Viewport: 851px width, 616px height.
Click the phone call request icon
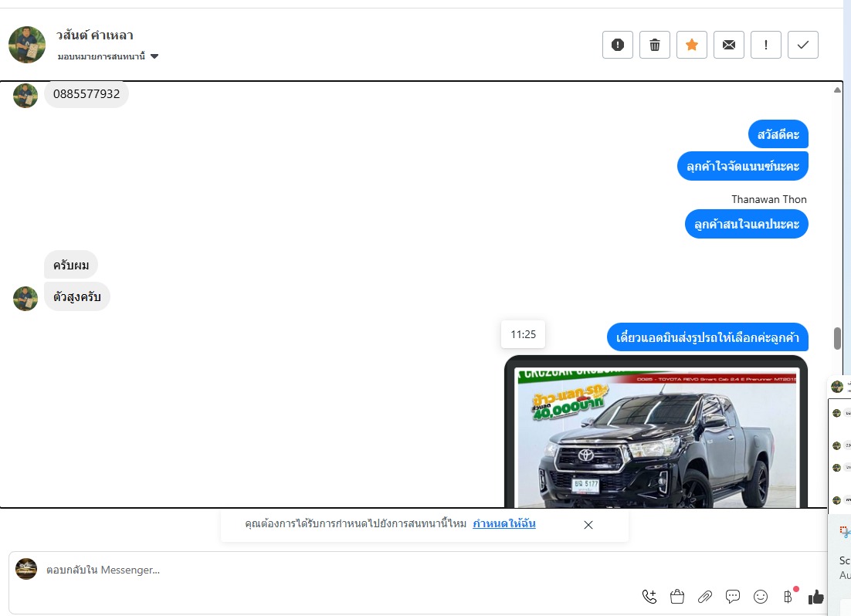pyautogui.click(x=649, y=597)
